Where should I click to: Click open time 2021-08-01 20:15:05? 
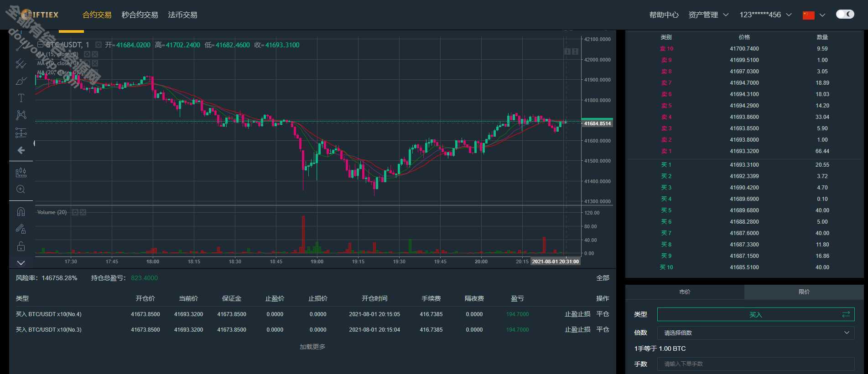pyautogui.click(x=374, y=314)
